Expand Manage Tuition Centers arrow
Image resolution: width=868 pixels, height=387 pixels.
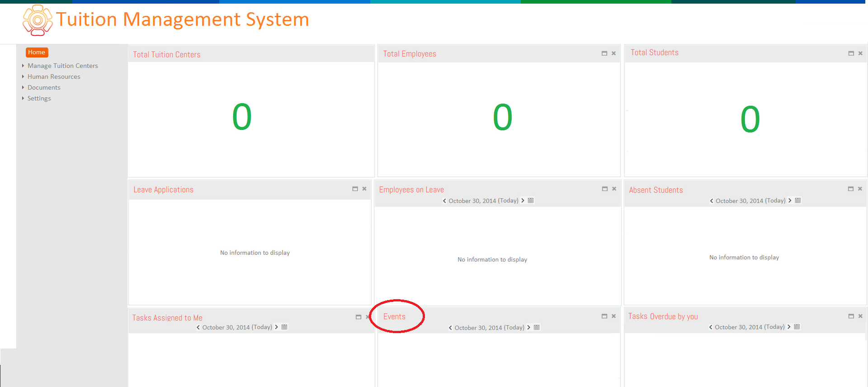tap(23, 66)
